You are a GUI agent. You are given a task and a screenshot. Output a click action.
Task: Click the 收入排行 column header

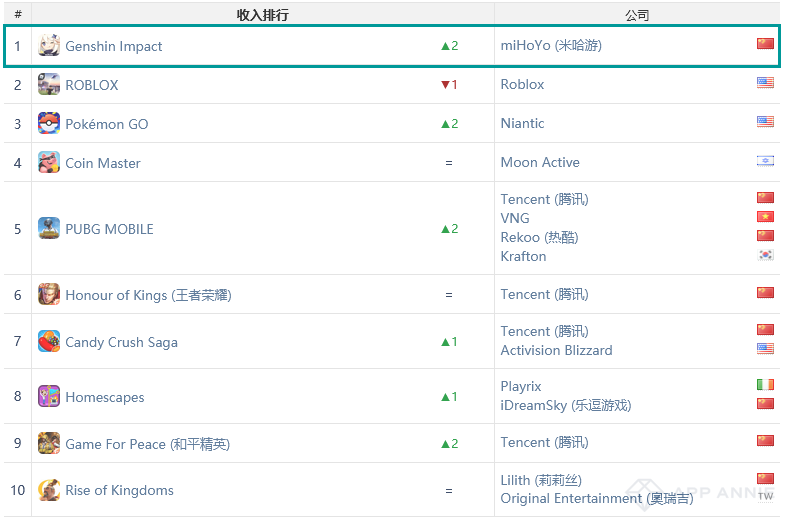[x=263, y=15]
